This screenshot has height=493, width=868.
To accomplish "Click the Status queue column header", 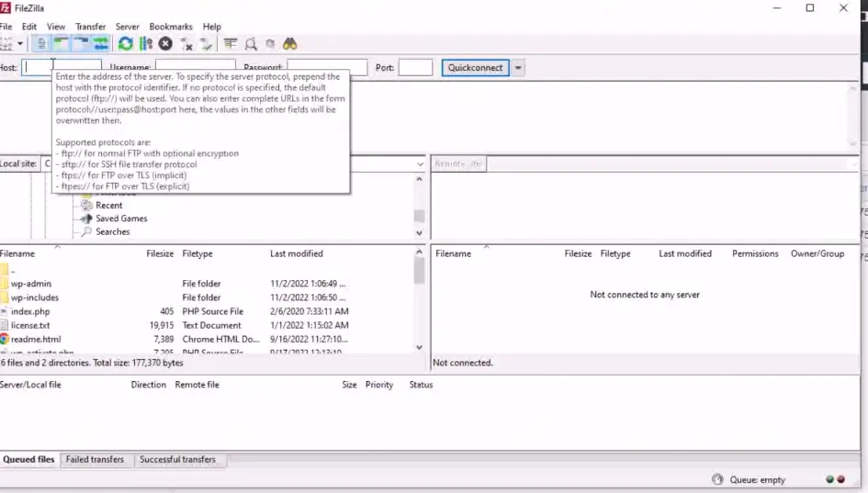I will point(421,385).
